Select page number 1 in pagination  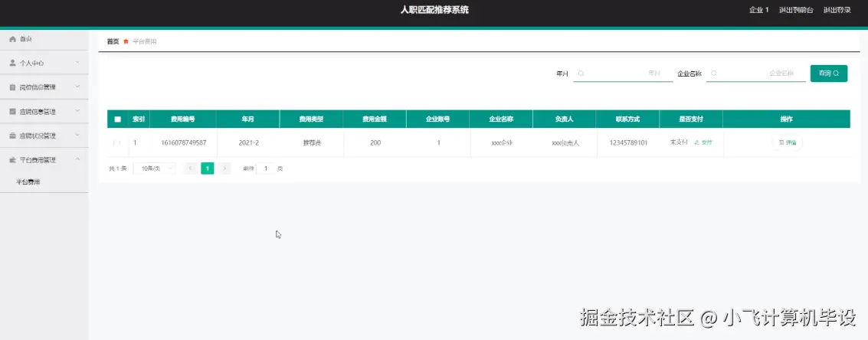(208, 168)
